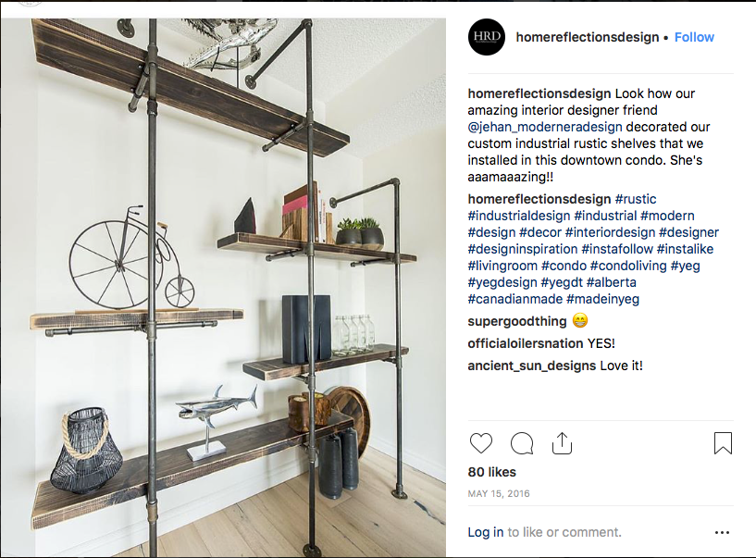The height and width of the screenshot is (558, 756).
Task: Open the #rustic hashtag
Action: [636, 199]
